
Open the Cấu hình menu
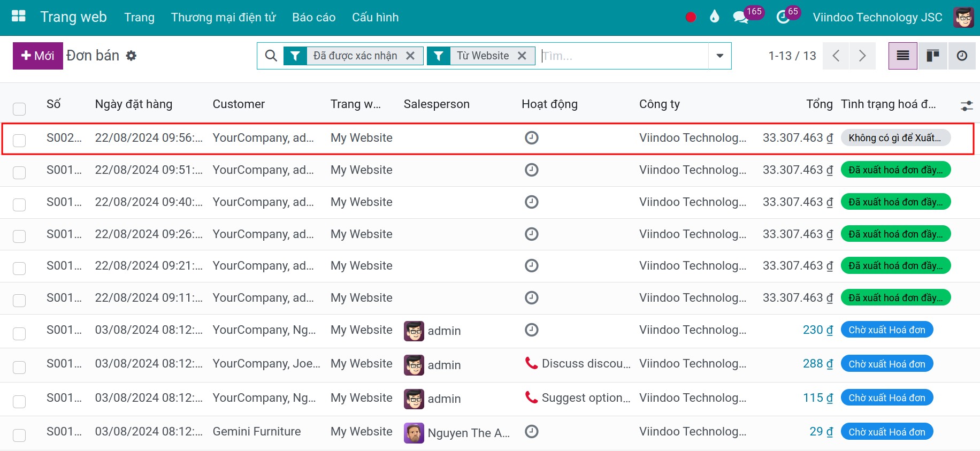[376, 17]
